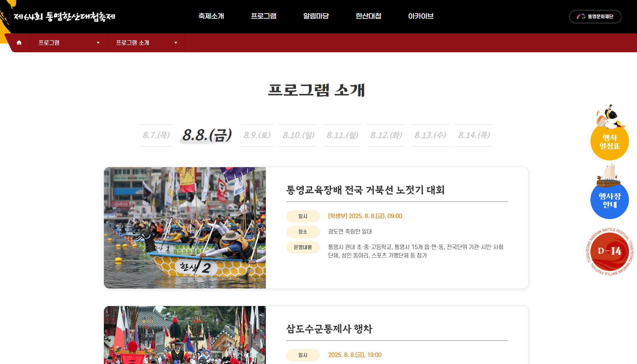
Task: Open the 축제소개 top menu
Action: point(211,16)
